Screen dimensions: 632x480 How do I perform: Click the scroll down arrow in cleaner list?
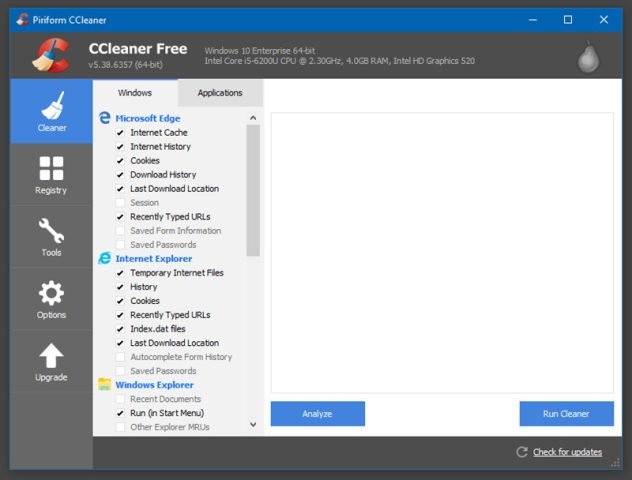pos(253,425)
